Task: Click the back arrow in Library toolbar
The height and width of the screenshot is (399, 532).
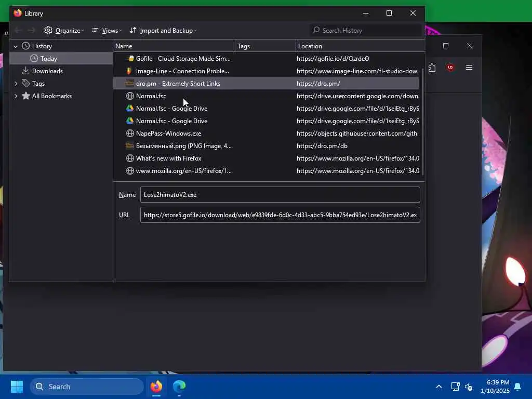Action: pos(18,31)
